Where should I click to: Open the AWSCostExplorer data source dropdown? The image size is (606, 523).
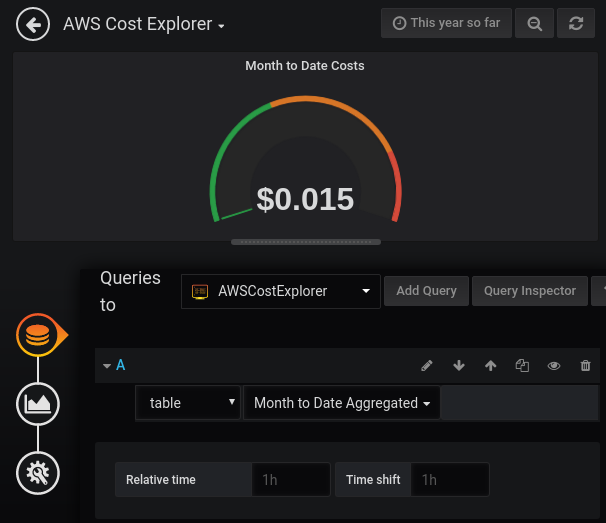click(x=281, y=291)
